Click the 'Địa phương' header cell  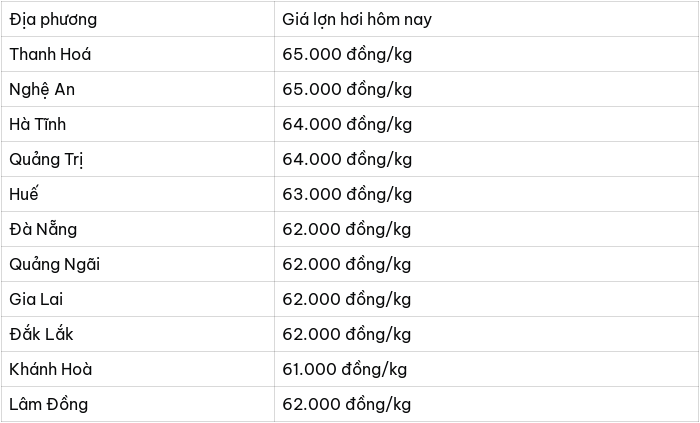pyautogui.click(x=138, y=19)
